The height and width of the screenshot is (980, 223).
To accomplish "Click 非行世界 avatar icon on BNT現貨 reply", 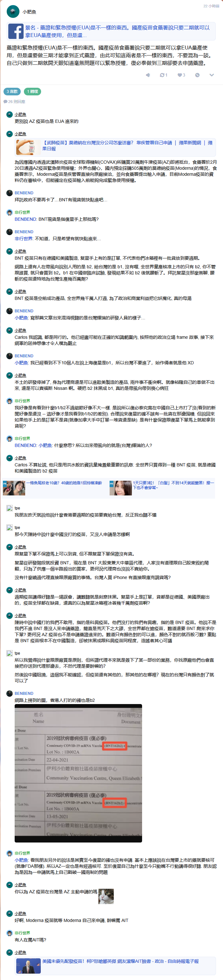I will point(10,212).
